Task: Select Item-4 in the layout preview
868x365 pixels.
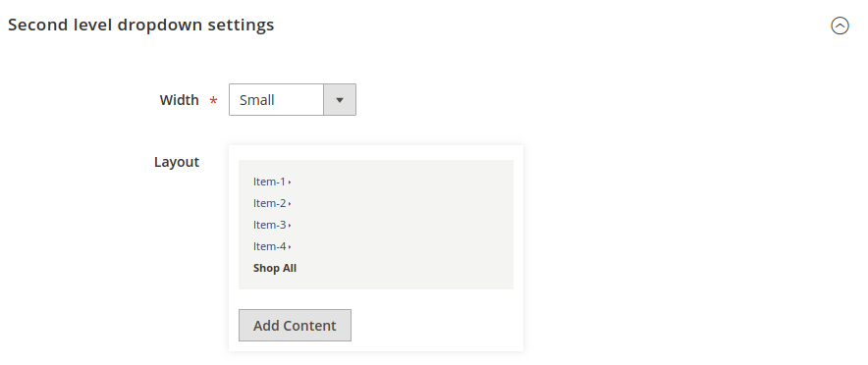Action: pyautogui.click(x=269, y=246)
